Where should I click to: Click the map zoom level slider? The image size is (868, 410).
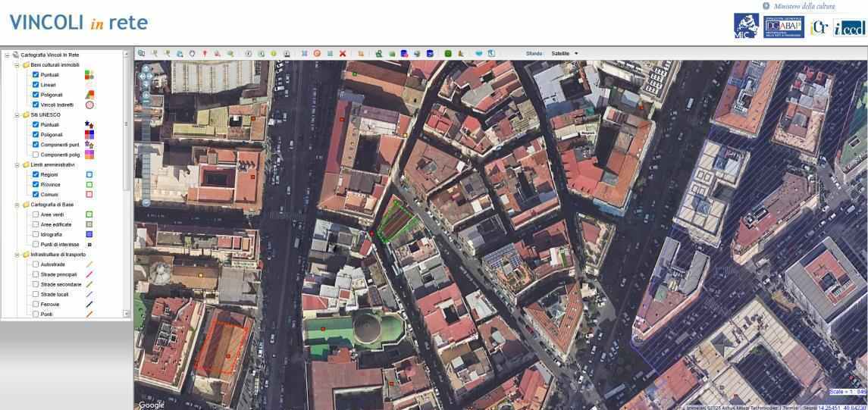[x=146, y=144]
